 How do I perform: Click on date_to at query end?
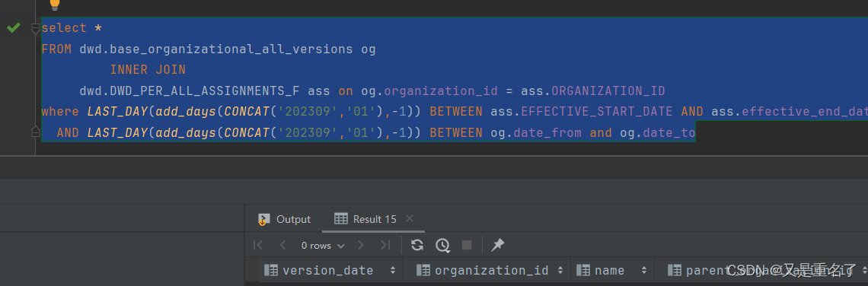pos(669,133)
